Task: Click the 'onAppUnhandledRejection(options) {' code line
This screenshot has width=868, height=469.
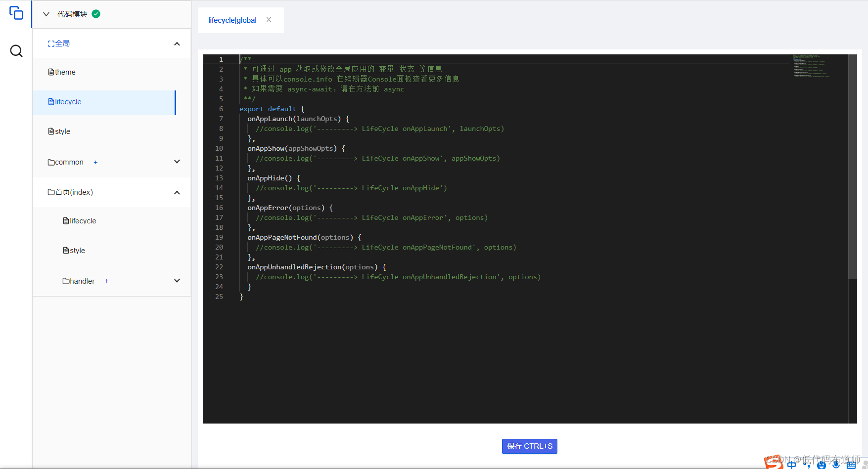Action: point(317,267)
